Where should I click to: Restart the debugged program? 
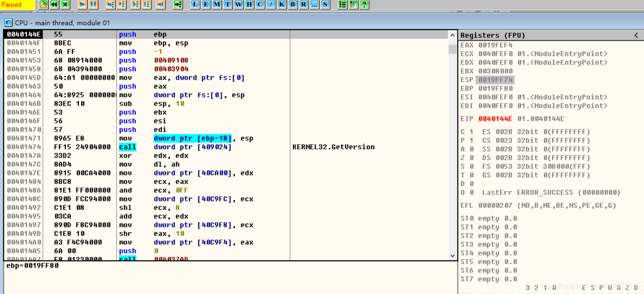54,4
